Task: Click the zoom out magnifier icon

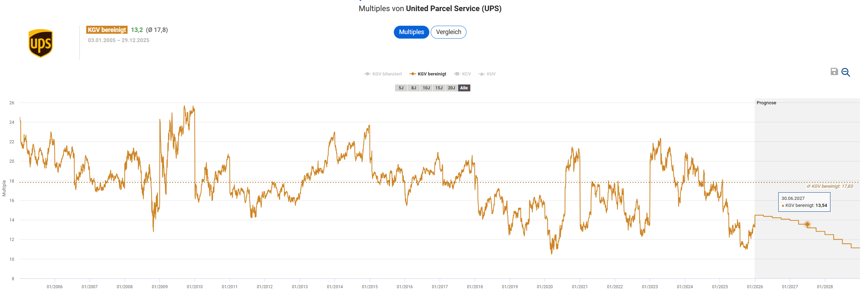Action: point(846,72)
